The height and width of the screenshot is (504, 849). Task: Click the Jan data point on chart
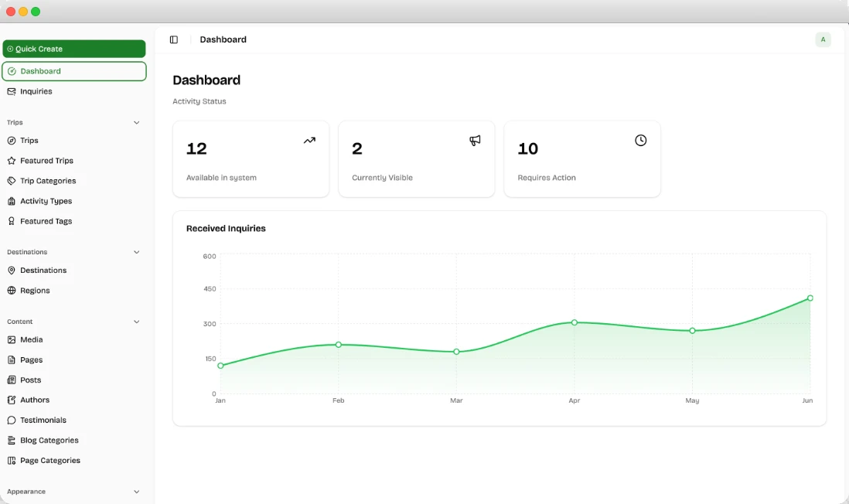pyautogui.click(x=220, y=366)
